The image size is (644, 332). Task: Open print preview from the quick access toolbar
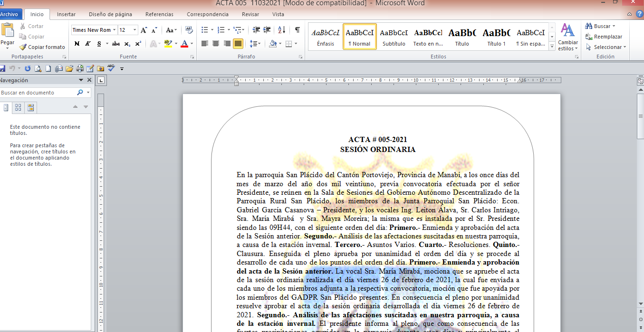[38, 68]
